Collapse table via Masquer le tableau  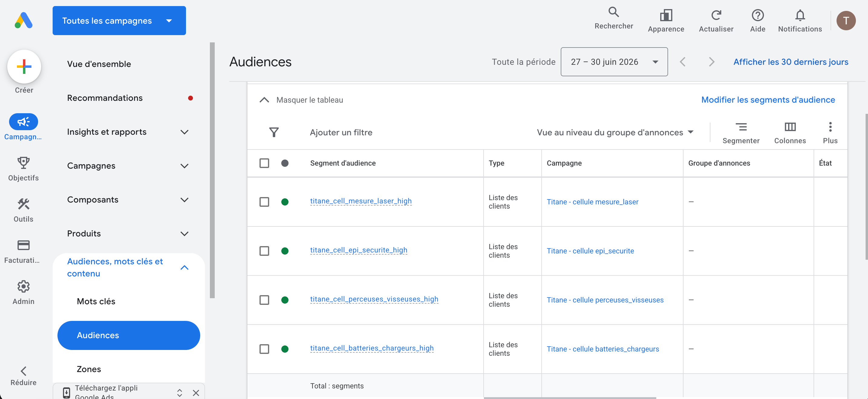(x=301, y=100)
